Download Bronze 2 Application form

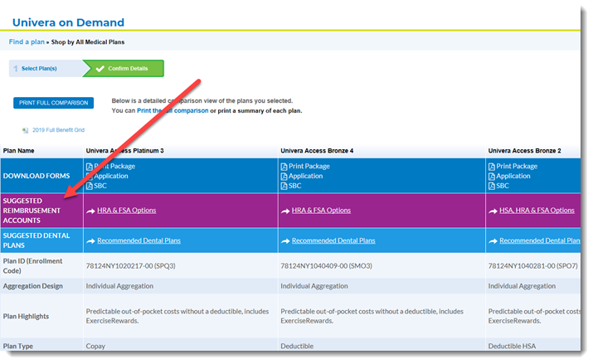[x=513, y=176]
